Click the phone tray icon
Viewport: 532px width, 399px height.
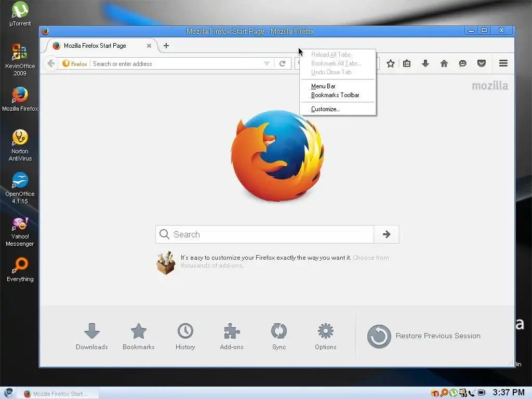472,393
